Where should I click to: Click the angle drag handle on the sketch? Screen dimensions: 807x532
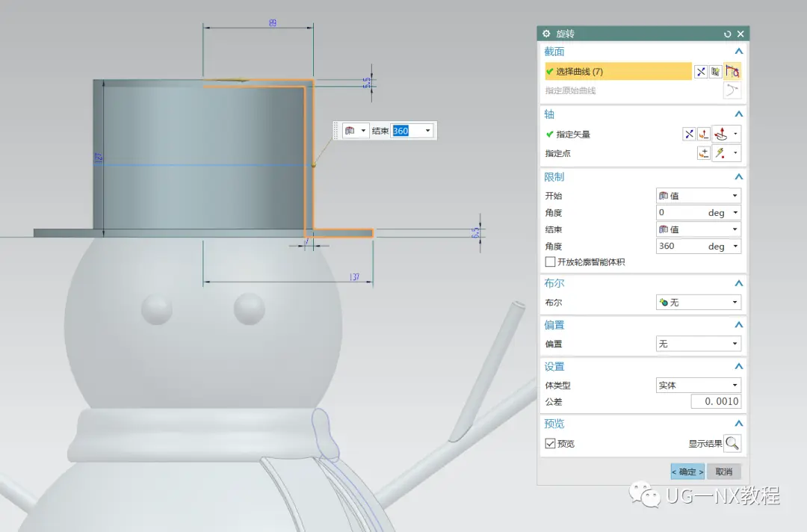pos(313,165)
